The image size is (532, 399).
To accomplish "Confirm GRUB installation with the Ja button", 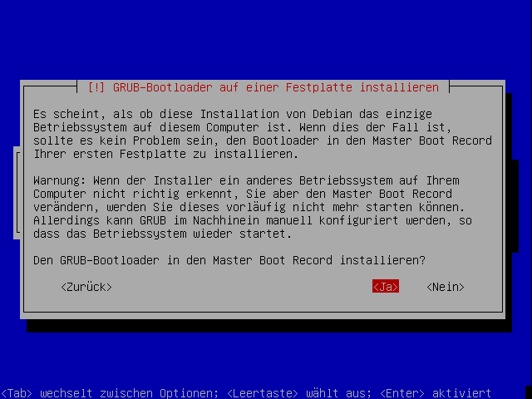I will pyautogui.click(x=386, y=287).
